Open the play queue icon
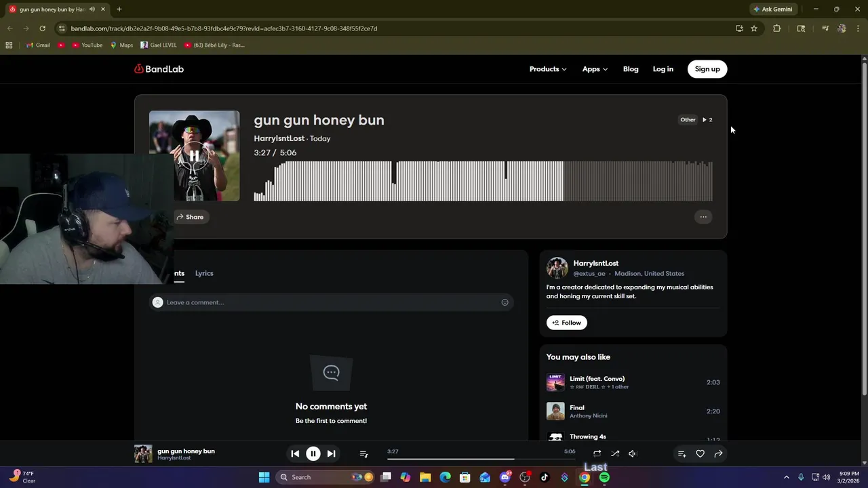 point(363,453)
